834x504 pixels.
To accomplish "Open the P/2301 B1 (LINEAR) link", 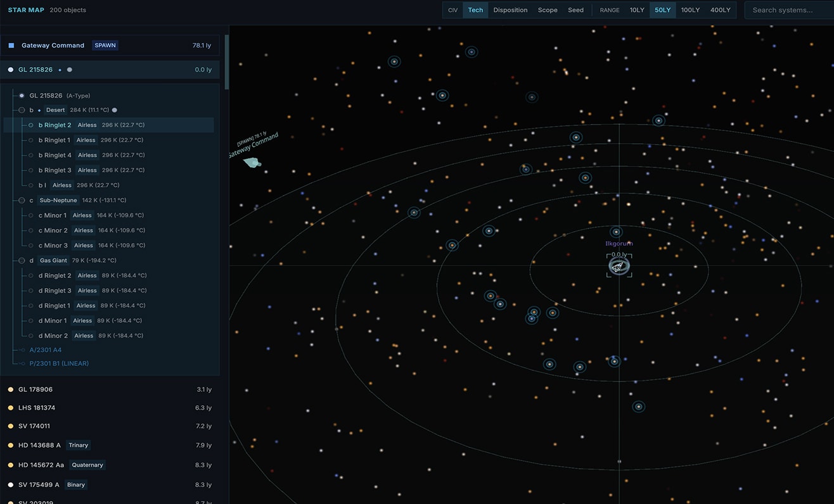I will 59,364.
